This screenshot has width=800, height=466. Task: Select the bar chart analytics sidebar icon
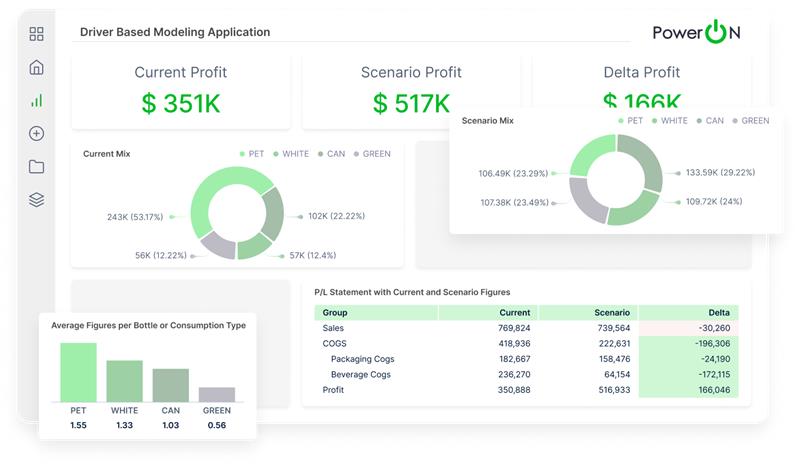[x=37, y=100]
